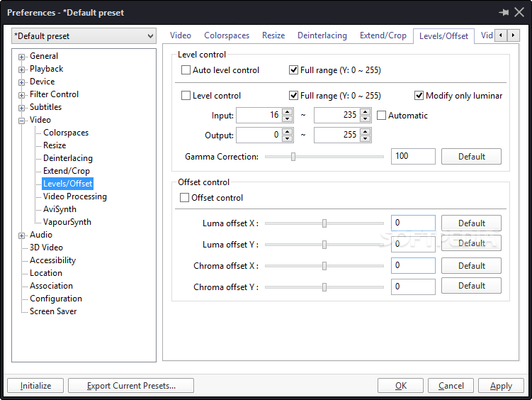
Task: Increase the Output minimum value spinner
Action: [288, 131]
